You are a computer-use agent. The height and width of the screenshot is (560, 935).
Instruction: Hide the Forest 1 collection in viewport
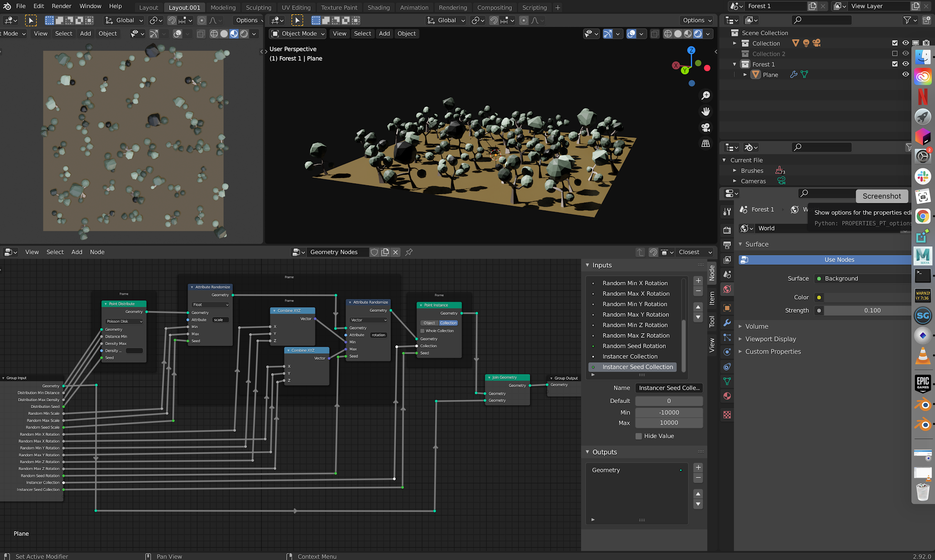905,64
